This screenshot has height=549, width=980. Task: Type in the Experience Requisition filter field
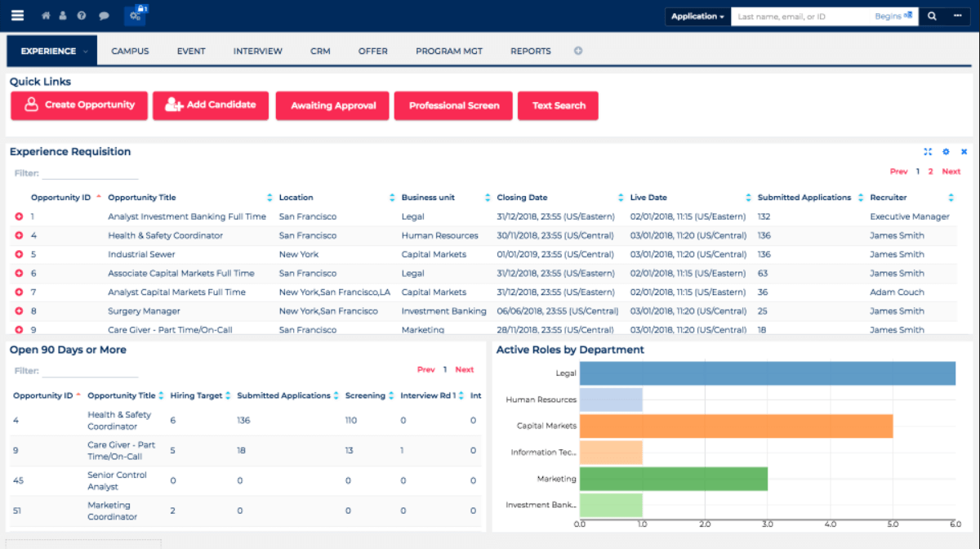pos(91,172)
